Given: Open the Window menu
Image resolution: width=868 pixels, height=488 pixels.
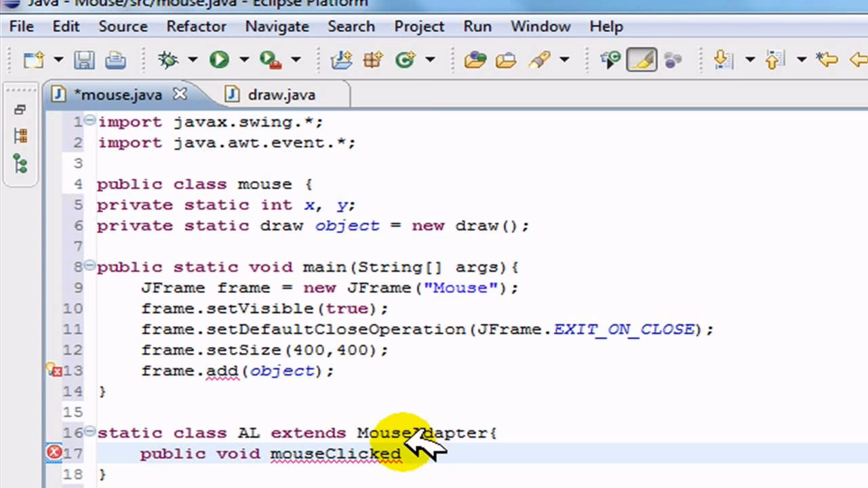Looking at the screenshot, I should tap(540, 26).
